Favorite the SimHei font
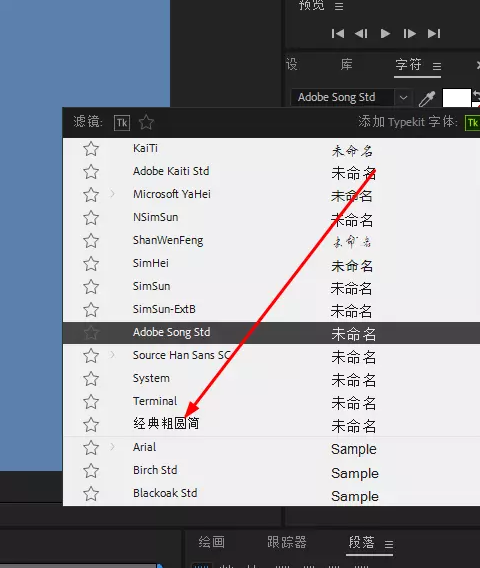The width and height of the screenshot is (480, 568). (91, 264)
